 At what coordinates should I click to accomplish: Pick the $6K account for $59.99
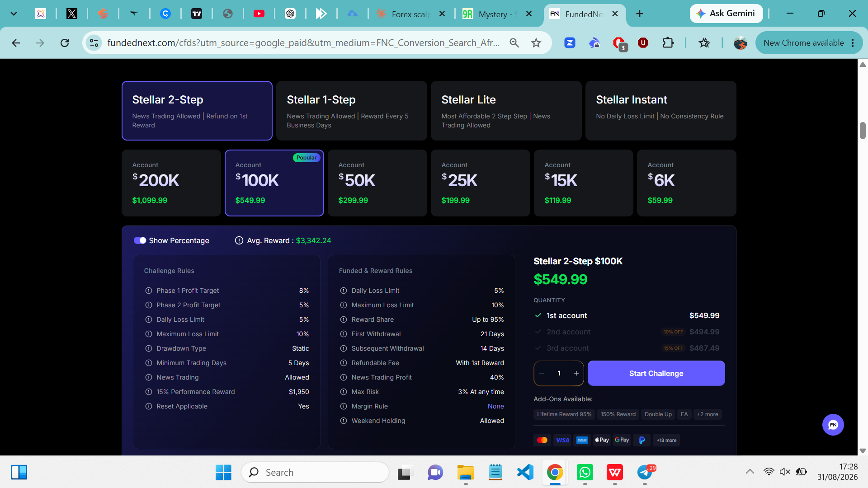pos(687,183)
